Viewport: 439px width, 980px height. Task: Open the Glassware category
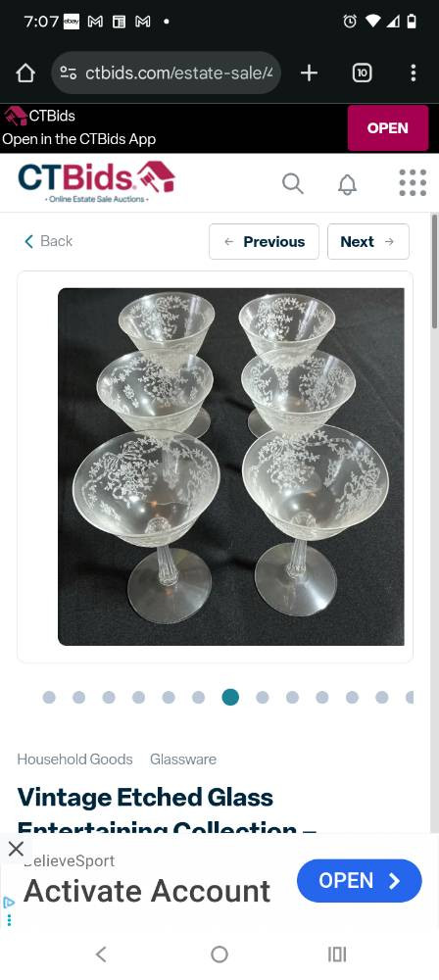tap(183, 759)
